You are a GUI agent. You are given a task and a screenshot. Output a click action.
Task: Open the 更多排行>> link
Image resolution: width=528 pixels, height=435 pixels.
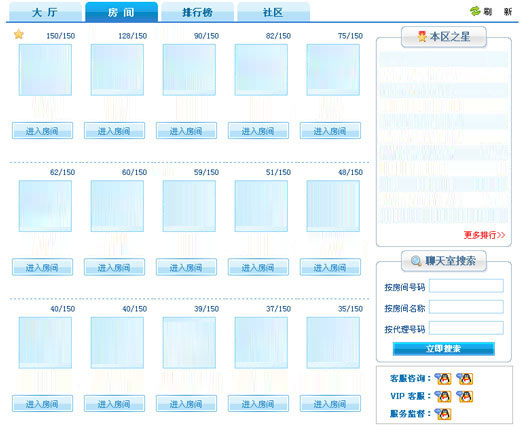click(x=484, y=235)
